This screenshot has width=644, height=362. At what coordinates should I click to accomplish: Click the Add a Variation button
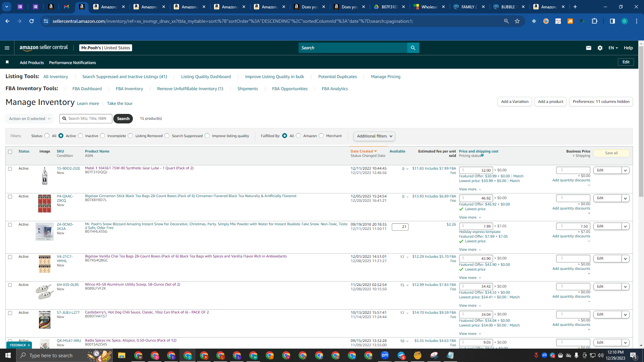click(x=515, y=102)
